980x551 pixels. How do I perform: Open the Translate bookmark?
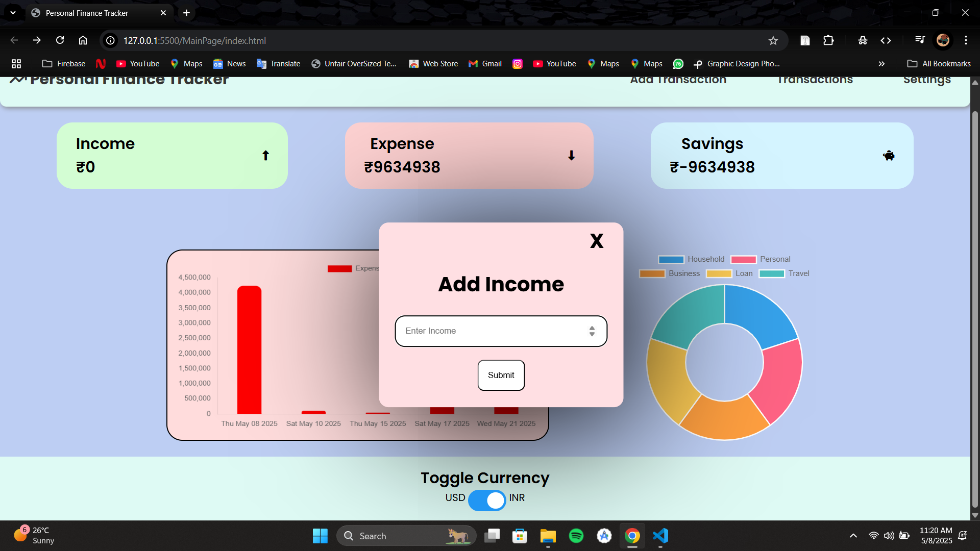[x=278, y=64]
